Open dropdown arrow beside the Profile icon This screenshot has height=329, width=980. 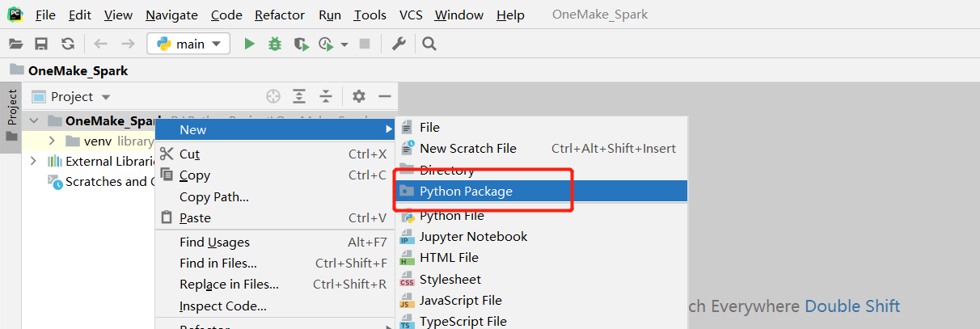(x=344, y=44)
